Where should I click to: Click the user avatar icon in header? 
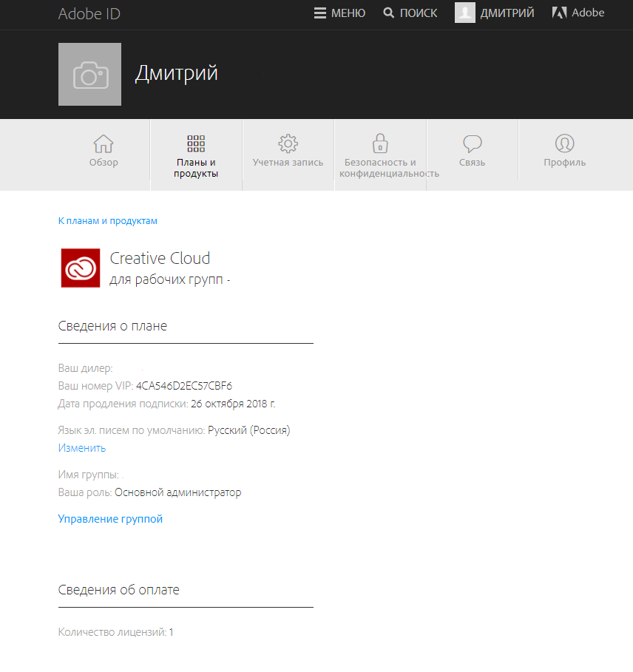coord(465,13)
